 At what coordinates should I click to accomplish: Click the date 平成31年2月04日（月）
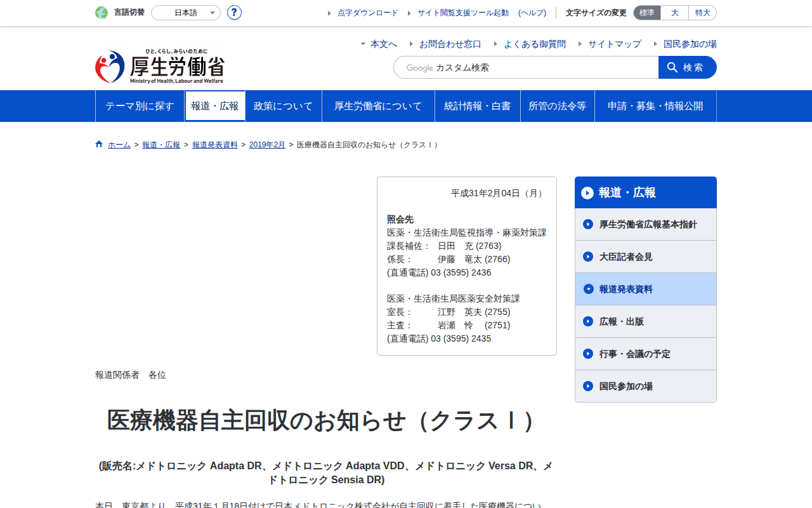499,193
